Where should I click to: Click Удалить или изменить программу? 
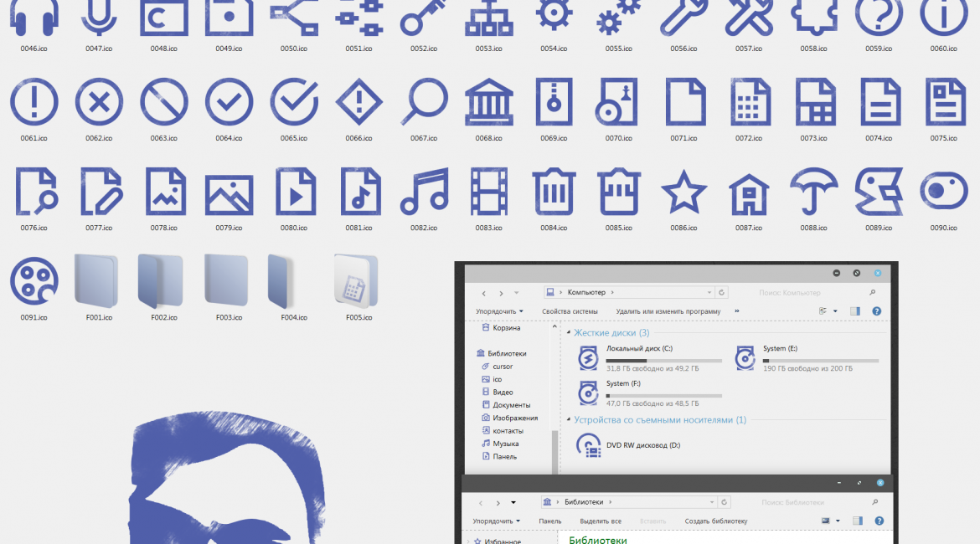[x=668, y=311]
